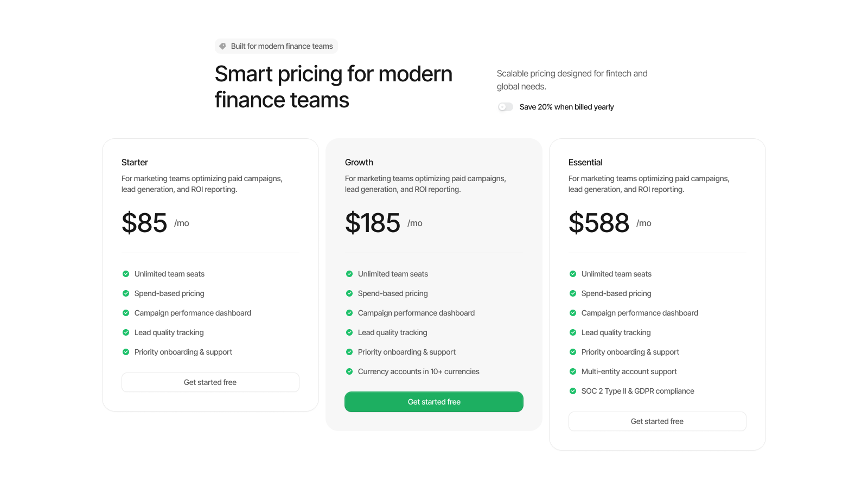The height and width of the screenshot is (488, 868).
Task: Select Get started free on the Growth plan
Action: pyautogui.click(x=433, y=402)
